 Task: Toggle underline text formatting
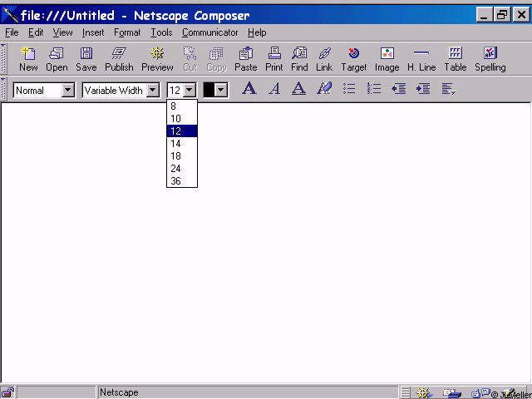pos(298,89)
